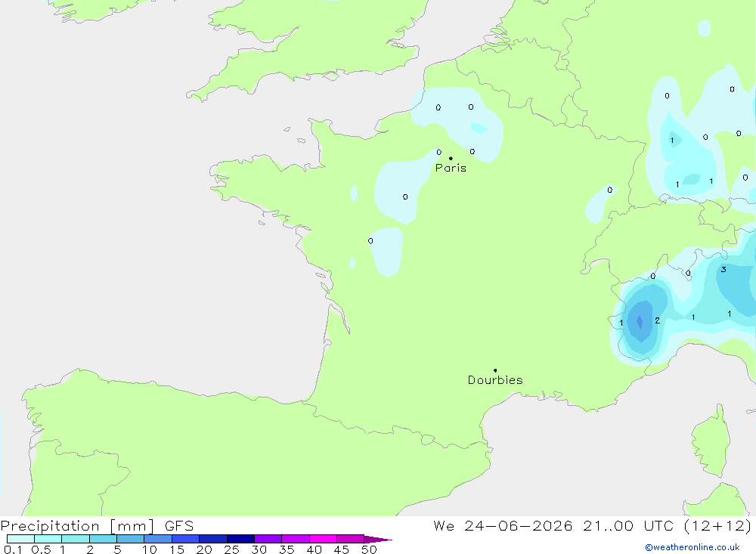The width and height of the screenshot is (756, 554).
Task: Click the Paris location dot
Action: 451,158
